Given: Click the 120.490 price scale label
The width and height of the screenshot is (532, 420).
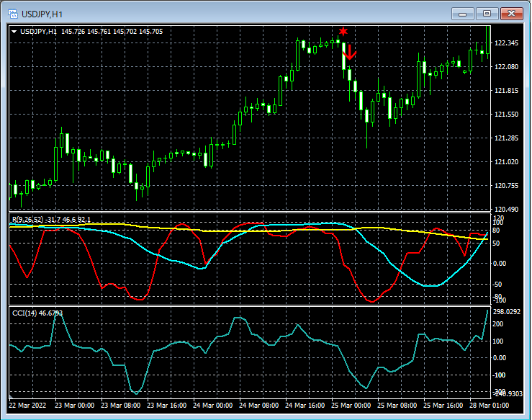Looking at the screenshot, I should (506, 209).
